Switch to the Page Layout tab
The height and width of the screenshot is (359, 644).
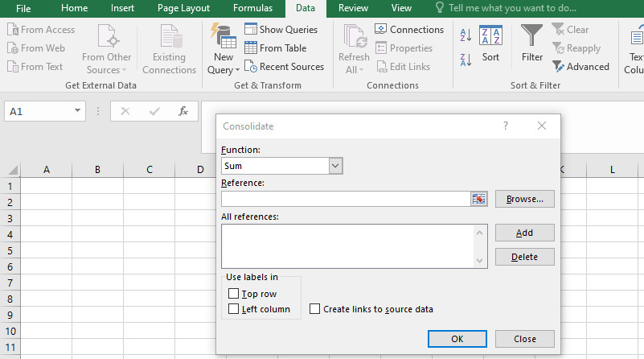(x=183, y=8)
